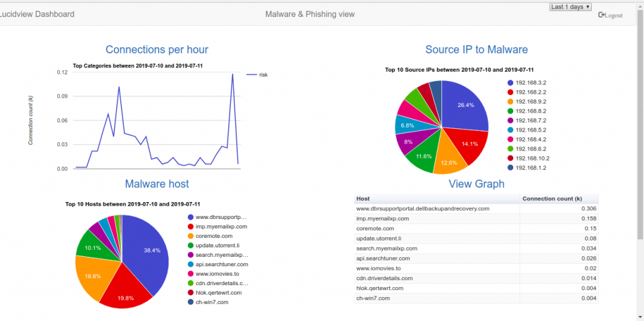Select the search.myemailxp.com table row
Screen dimensions: 644x321
pyautogui.click(x=477, y=249)
